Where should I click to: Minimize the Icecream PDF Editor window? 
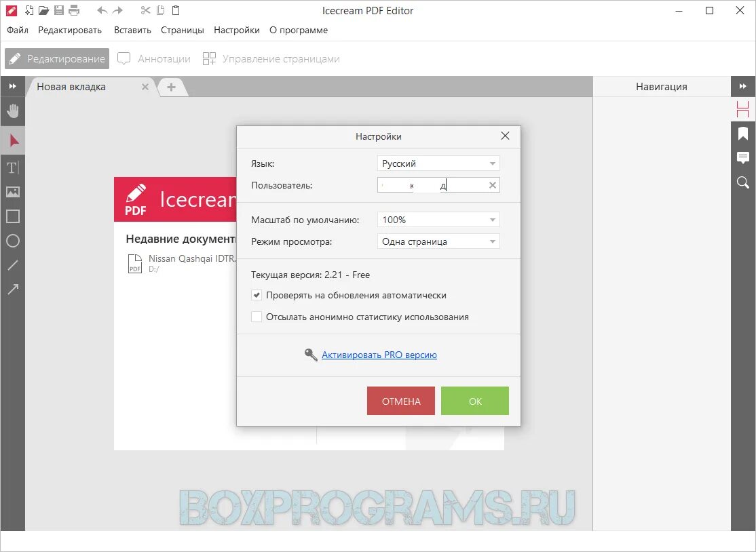point(679,10)
